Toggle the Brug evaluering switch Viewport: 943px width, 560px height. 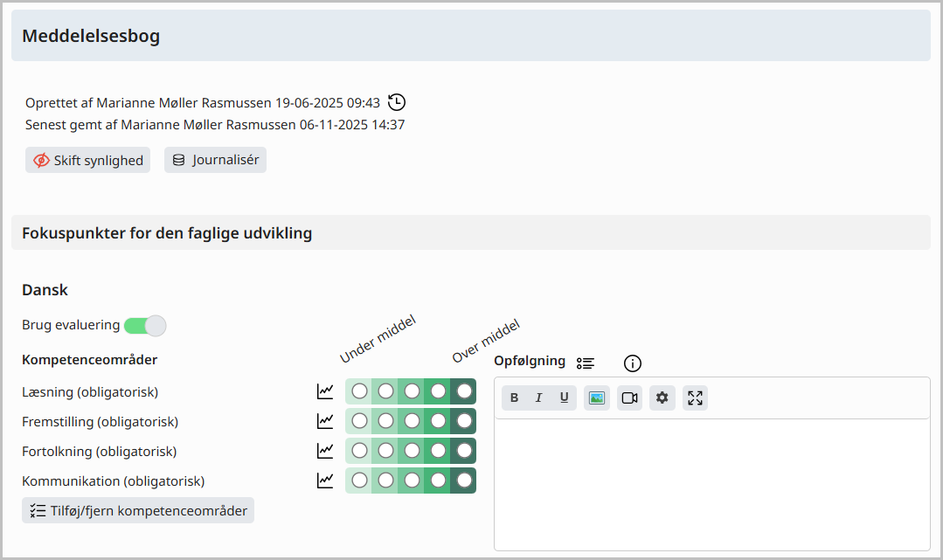[x=145, y=325]
